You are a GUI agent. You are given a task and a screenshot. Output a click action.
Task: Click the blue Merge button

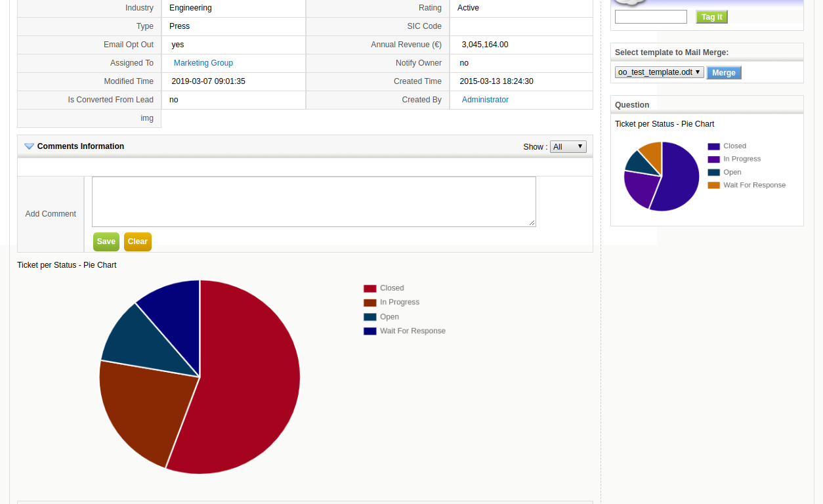tap(723, 72)
